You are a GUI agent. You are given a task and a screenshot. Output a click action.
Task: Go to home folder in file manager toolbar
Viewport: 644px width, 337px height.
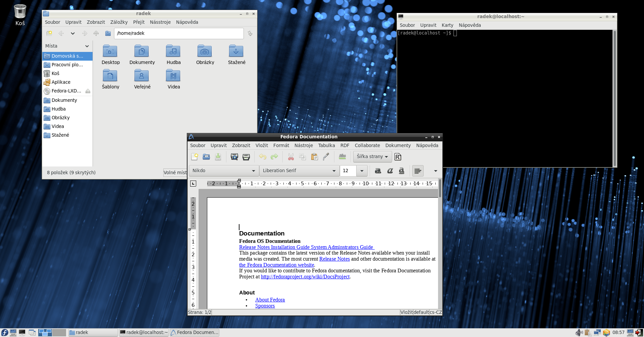[x=108, y=33]
